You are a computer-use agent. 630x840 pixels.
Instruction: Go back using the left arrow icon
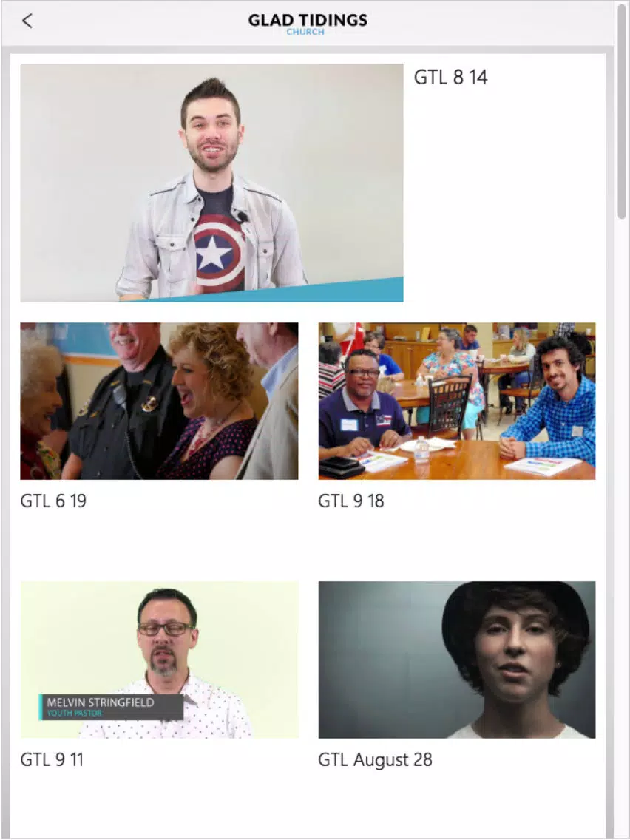27,21
